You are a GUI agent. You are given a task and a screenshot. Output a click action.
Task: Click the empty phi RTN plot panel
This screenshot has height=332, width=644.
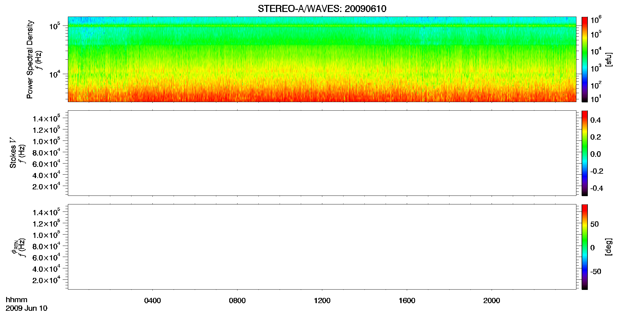coord(322,247)
